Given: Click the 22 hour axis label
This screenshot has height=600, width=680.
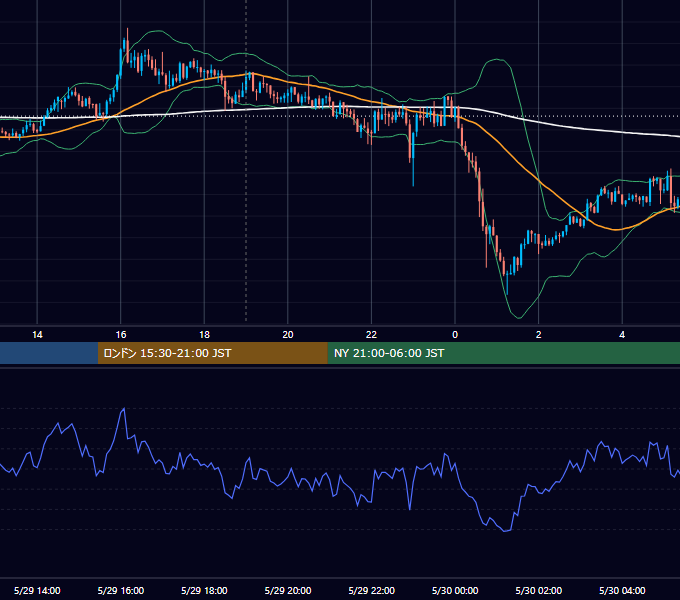Looking at the screenshot, I should [371, 335].
